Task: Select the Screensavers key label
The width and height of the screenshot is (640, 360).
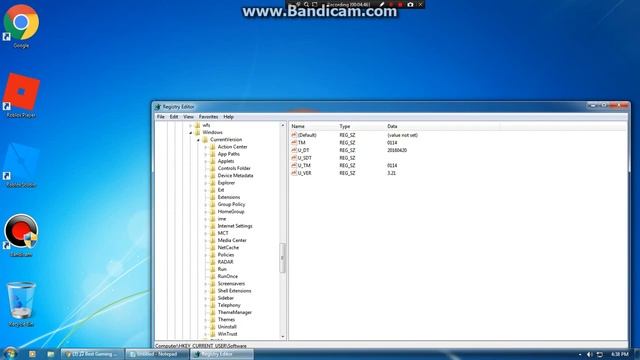Action: coord(231,284)
